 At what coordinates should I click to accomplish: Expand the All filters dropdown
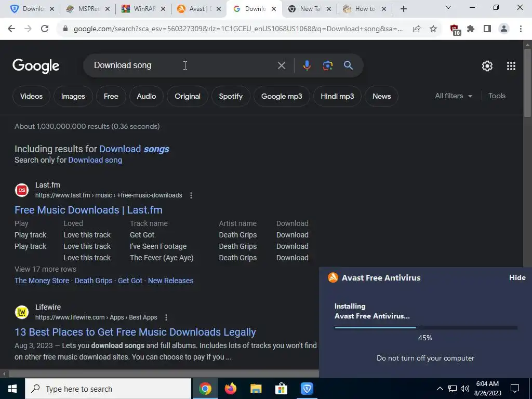[453, 96]
